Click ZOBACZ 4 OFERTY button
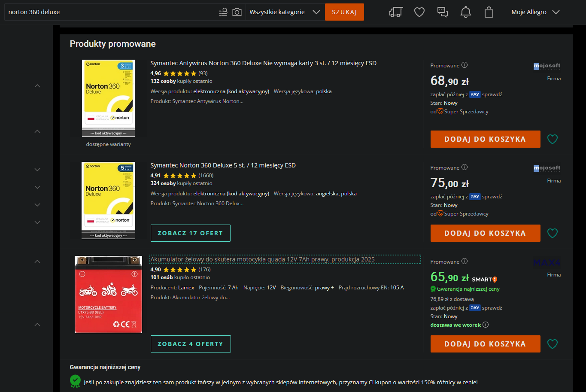This screenshot has width=586, height=392. point(191,344)
